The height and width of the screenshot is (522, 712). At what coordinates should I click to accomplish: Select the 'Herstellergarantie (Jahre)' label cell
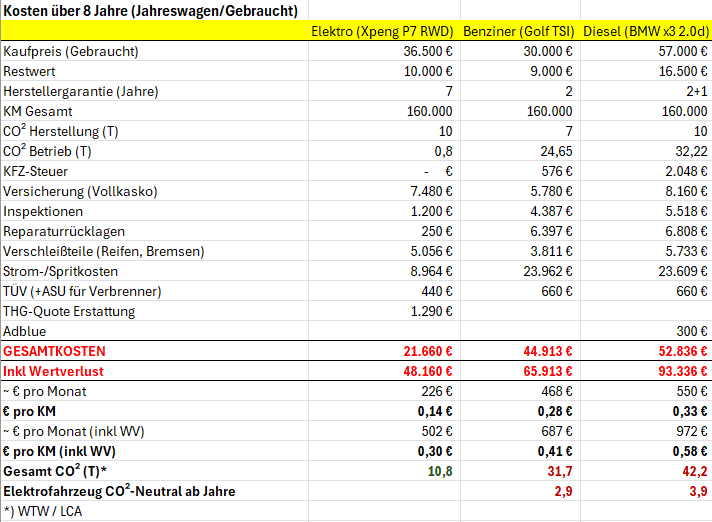tap(81, 91)
